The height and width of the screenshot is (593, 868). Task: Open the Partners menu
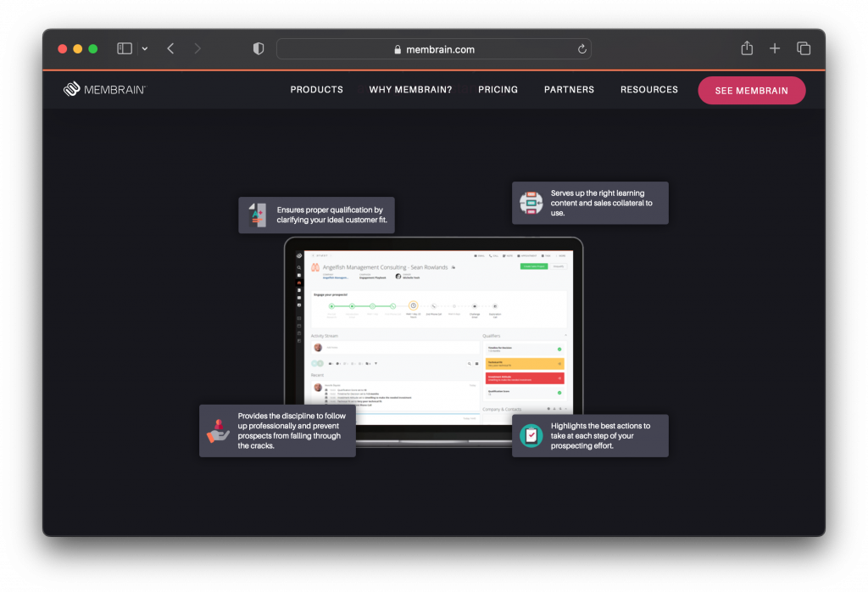pos(569,90)
